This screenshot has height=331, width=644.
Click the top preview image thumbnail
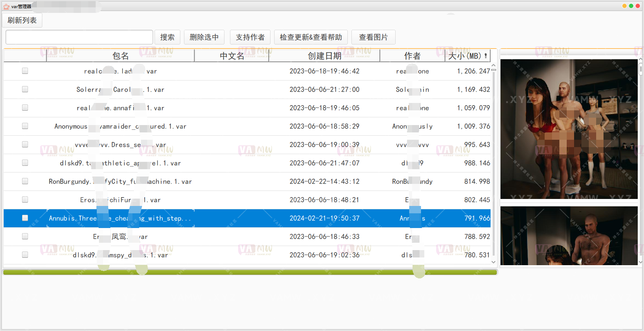pos(569,129)
